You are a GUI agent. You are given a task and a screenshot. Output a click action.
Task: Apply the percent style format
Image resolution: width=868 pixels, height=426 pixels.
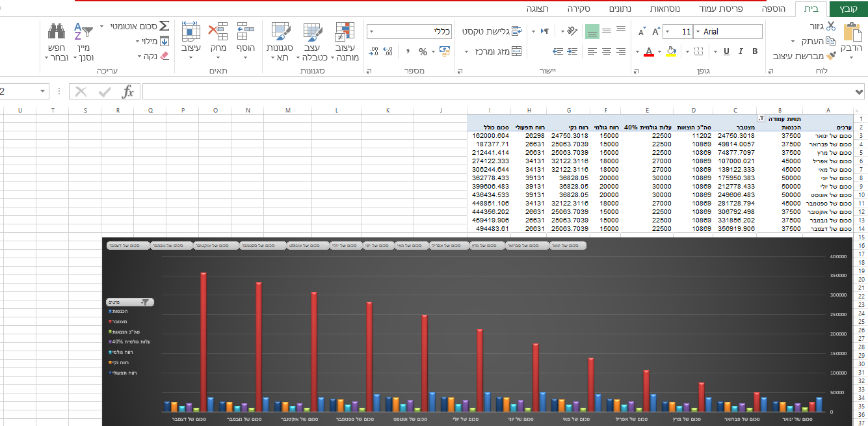tap(423, 51)
